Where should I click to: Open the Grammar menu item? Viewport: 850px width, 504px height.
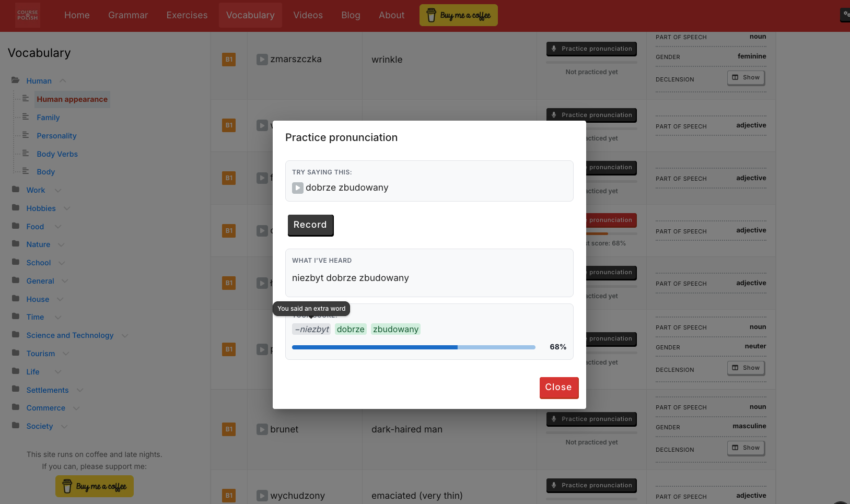tap(128, 15)
